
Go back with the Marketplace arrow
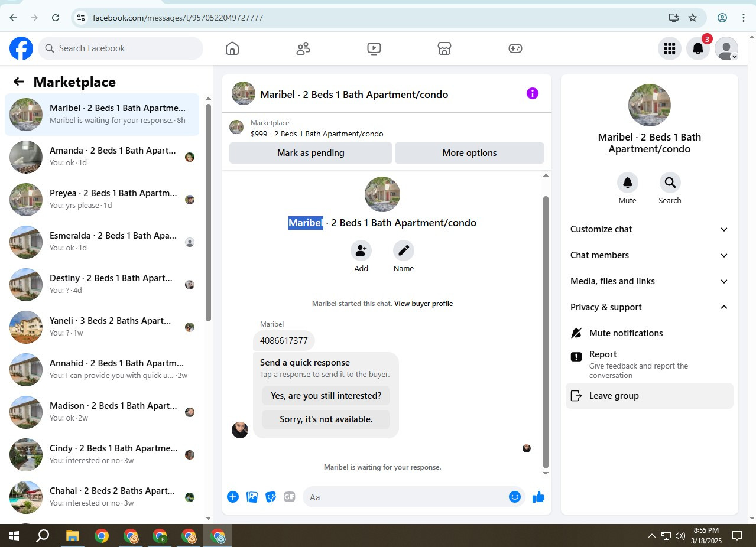[19, 82]
